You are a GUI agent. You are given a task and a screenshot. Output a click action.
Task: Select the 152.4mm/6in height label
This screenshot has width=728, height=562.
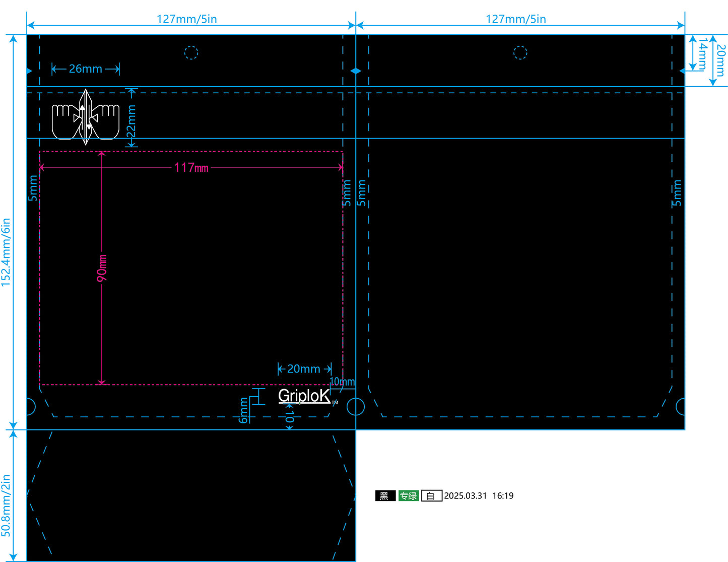point(6,252)
